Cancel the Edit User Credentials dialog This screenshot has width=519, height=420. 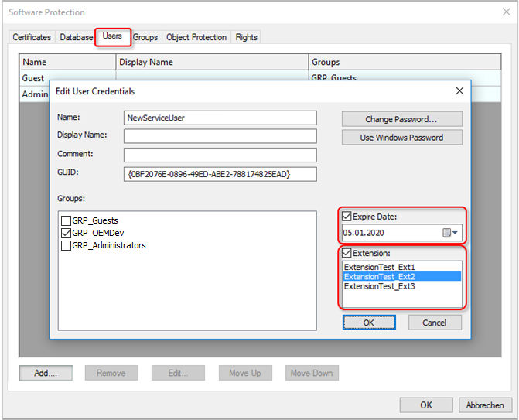(435, 323)
